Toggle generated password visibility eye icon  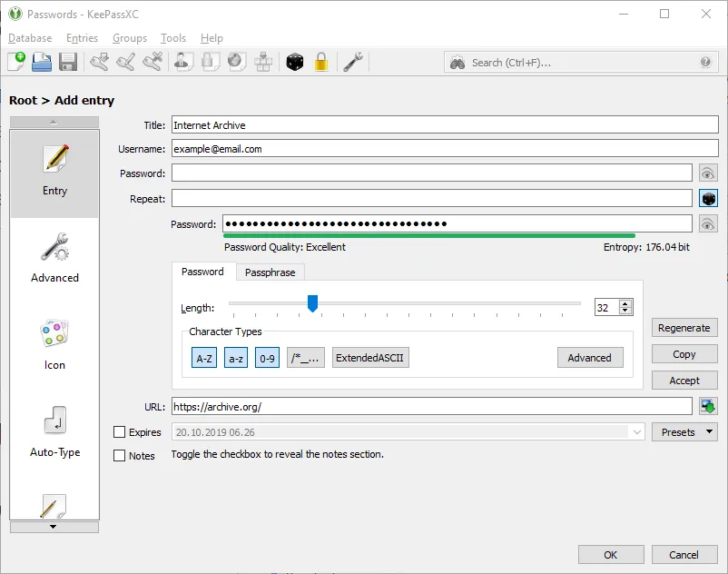tap(708, 224)
